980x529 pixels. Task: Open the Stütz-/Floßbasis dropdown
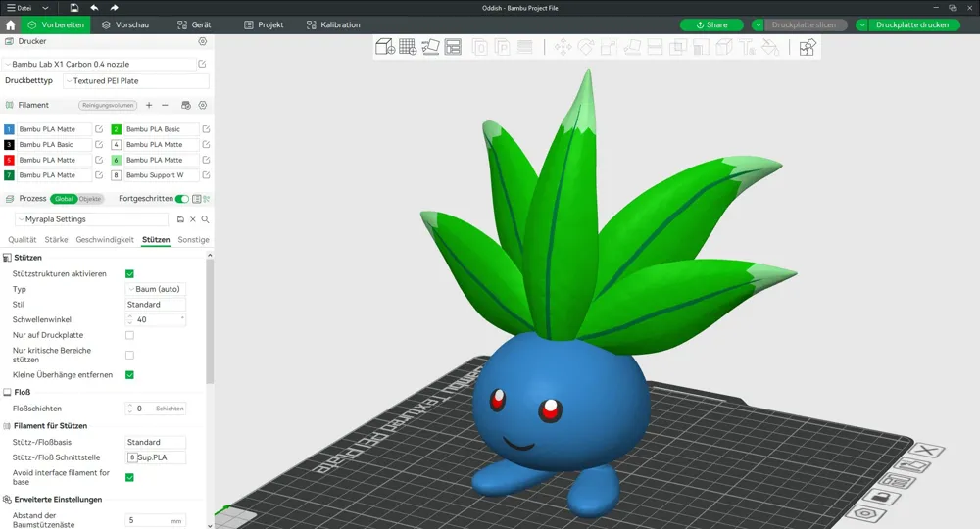pos(156,442)
